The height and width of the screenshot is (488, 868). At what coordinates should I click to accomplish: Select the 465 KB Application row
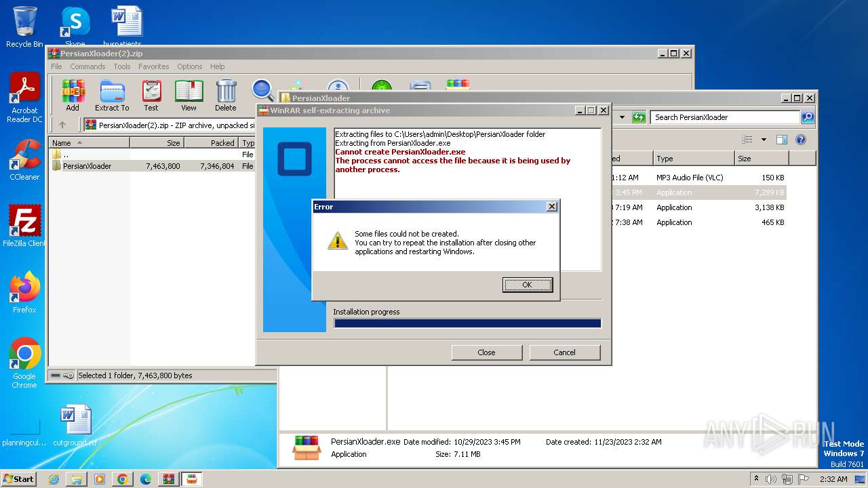[698, 222]
